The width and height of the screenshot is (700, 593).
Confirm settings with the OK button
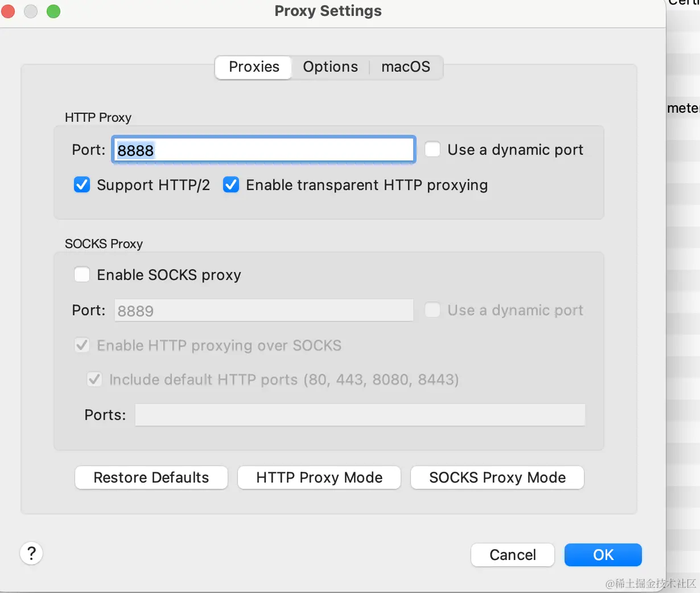[x=603, y=555]
